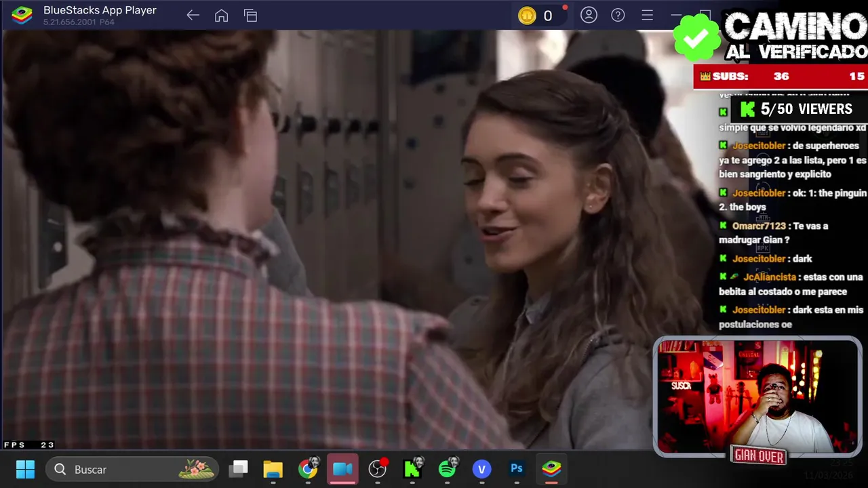868x488 pixels.
Task: Open the Windows Start menu
Action: click(25, 469)
